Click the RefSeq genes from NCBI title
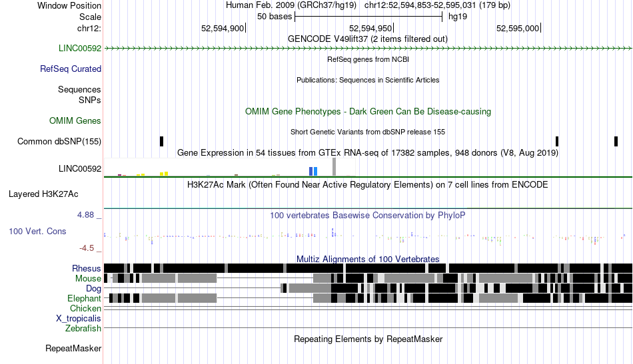 click(x=368, y=59)
